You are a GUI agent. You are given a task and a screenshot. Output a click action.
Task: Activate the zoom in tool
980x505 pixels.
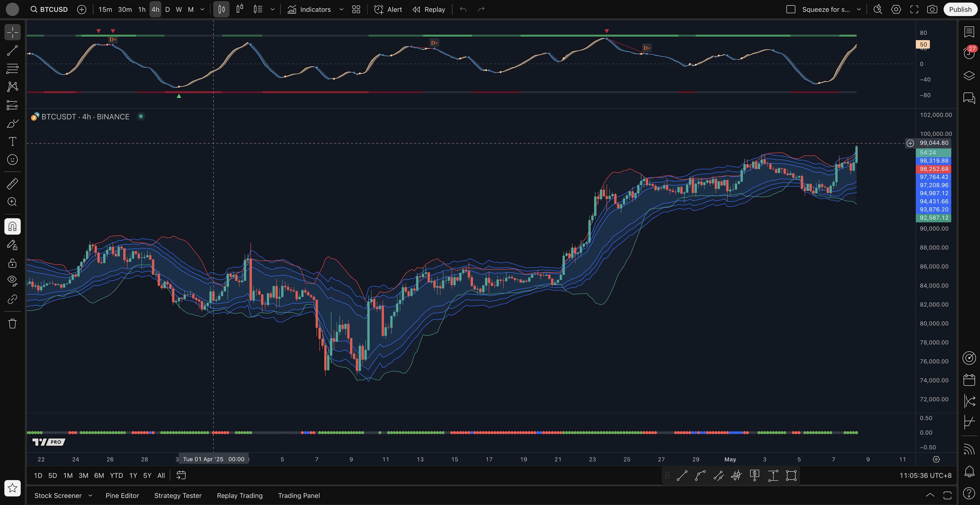coord(13,202)
